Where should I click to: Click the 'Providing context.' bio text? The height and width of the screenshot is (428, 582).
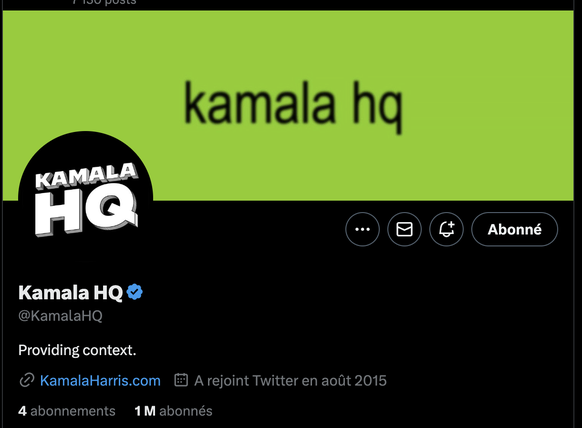(x=77, y=350)
